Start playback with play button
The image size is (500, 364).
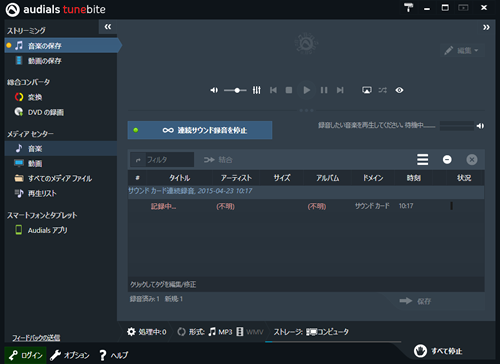307,90
